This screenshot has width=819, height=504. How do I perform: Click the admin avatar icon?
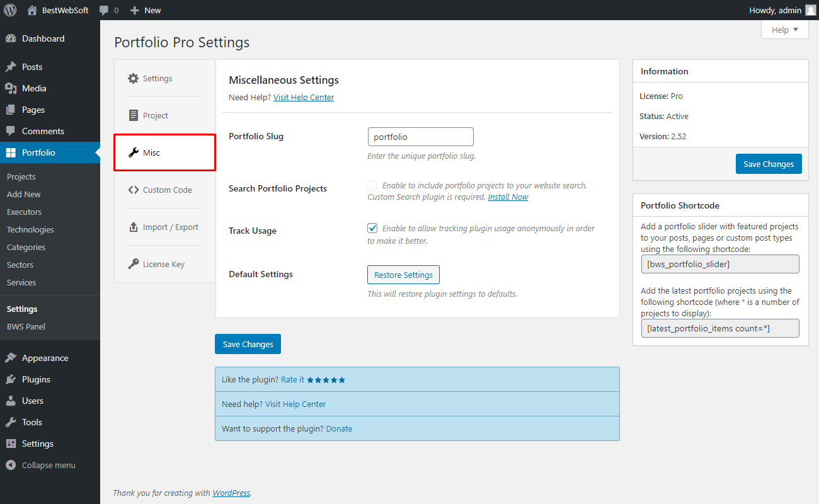(x=810, y=10)
